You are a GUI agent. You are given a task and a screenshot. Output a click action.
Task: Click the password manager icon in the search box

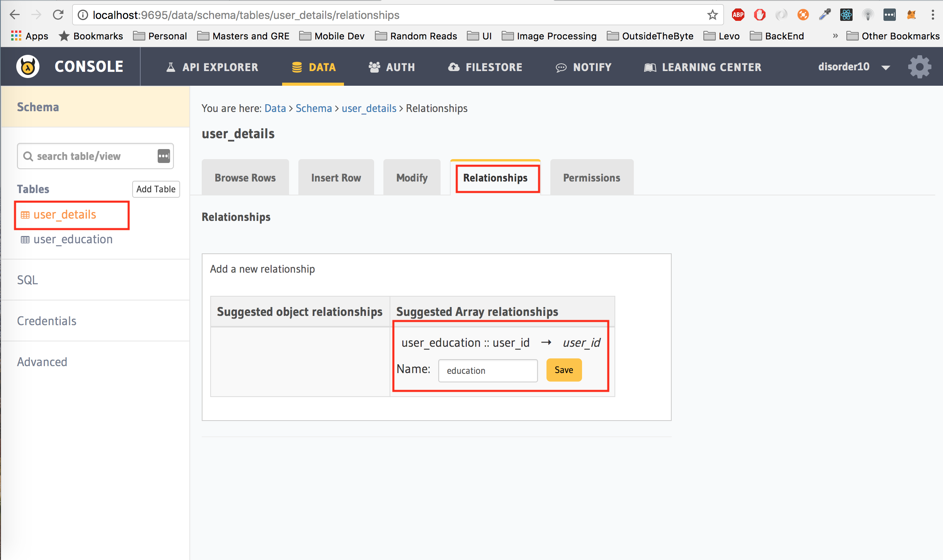[163, 156]
